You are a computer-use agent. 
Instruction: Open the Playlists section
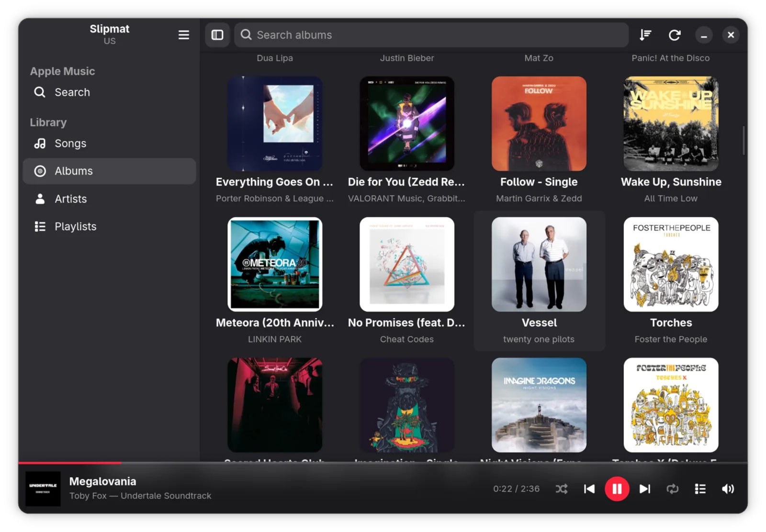109,227
